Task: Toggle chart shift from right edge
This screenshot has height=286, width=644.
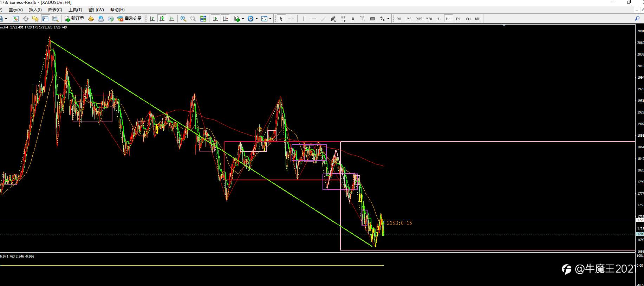Action: coord(225,19)
